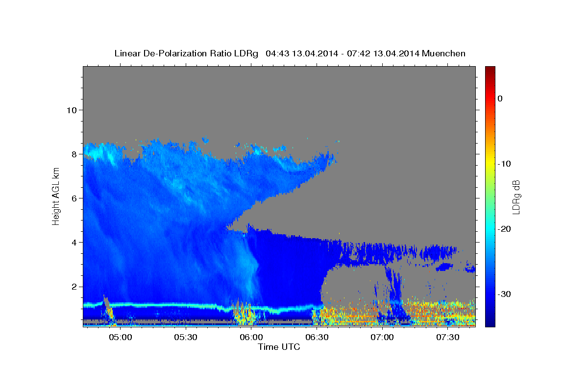This screenshot has width=588, height=392.
Task: Click the 05:00 time tick label
Action: 120,337
